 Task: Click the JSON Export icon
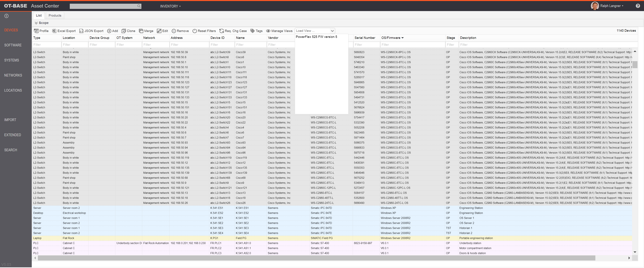[x=81, y=31]
